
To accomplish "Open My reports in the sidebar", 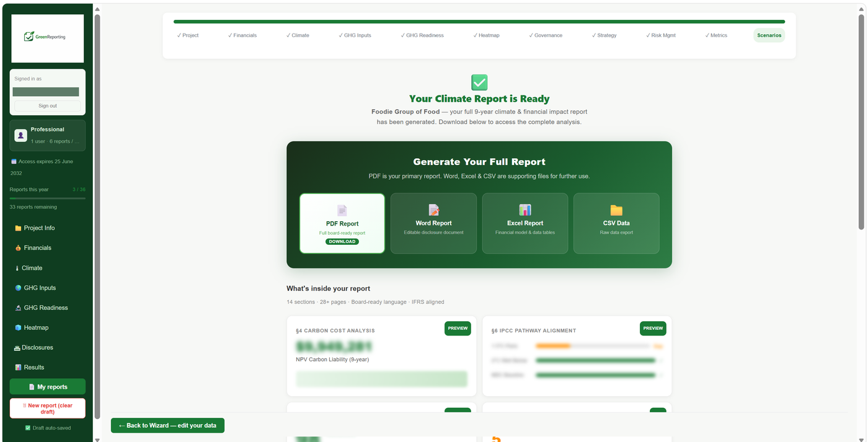I will (x=48, y=387).
